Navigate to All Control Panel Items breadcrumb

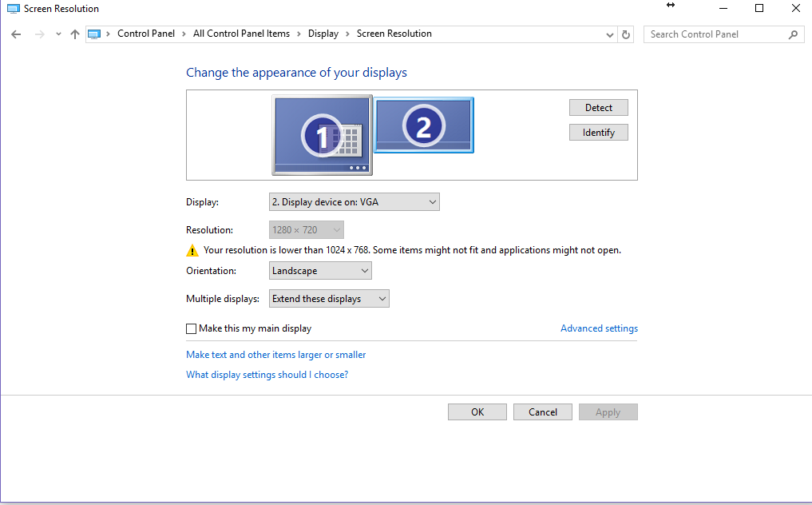pos(241,34)
